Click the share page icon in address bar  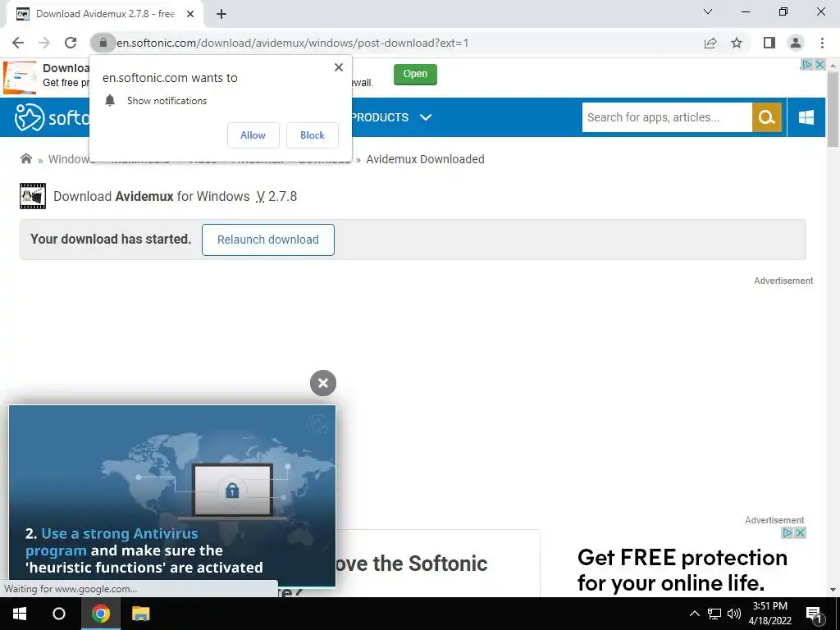click(710, 43)
